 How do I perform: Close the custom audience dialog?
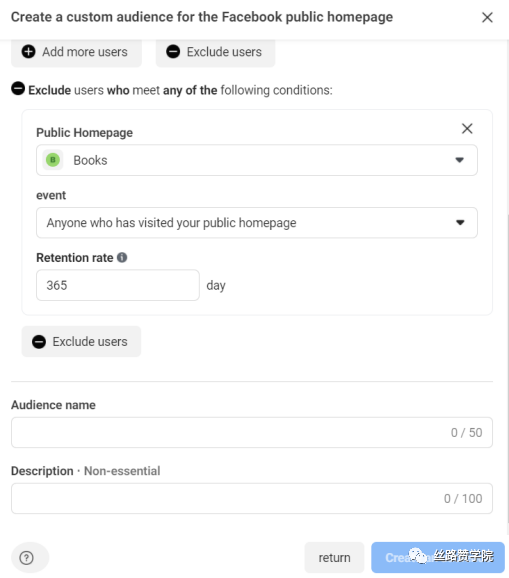487,17
